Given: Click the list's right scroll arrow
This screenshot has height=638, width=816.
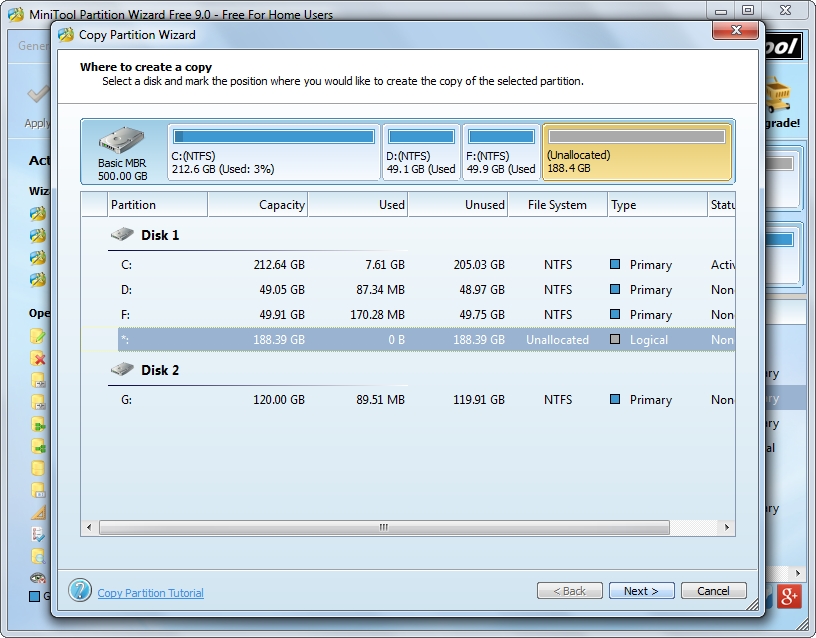Looking at the screenshot, I should 727,528.
